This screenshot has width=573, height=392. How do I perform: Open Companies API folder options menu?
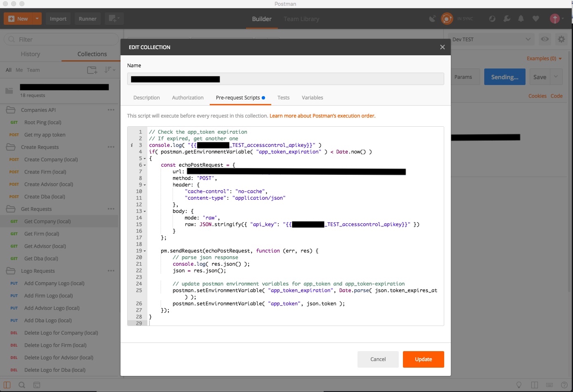tap(111, 110)
